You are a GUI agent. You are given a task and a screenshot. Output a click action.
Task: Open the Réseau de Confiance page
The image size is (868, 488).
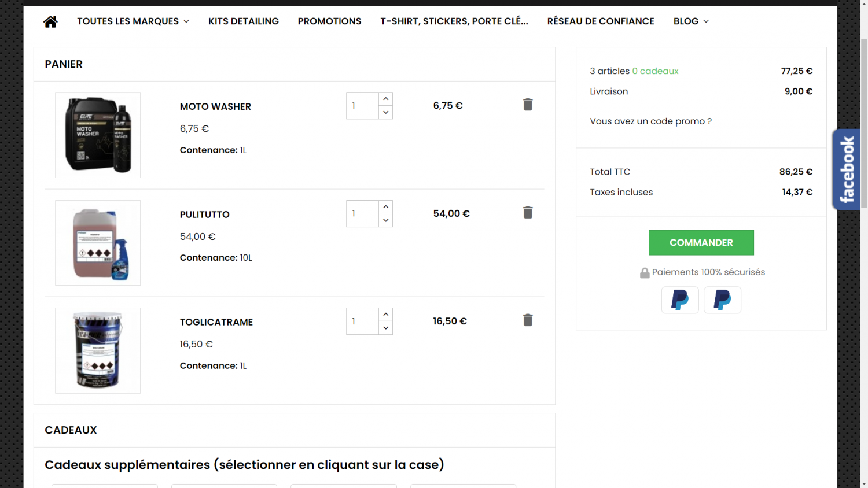[601, 21]
